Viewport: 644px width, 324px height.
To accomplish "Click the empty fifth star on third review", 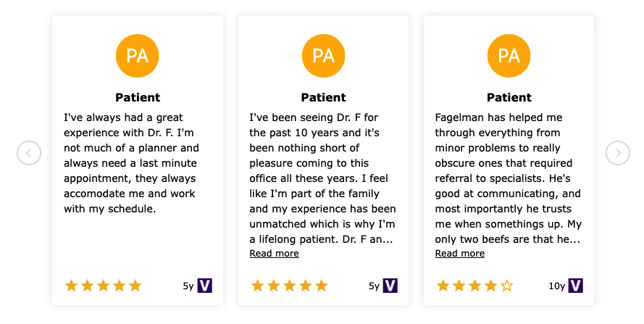I will (x=507, y=286).
